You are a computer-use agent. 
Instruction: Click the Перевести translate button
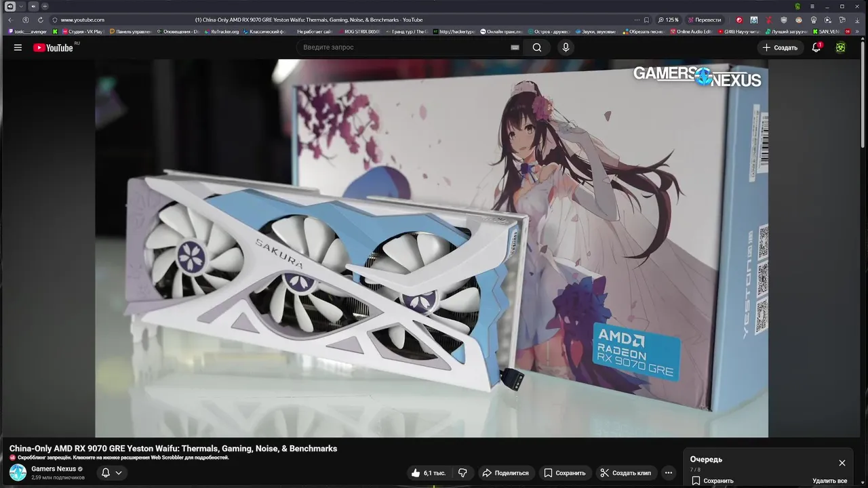705,20
